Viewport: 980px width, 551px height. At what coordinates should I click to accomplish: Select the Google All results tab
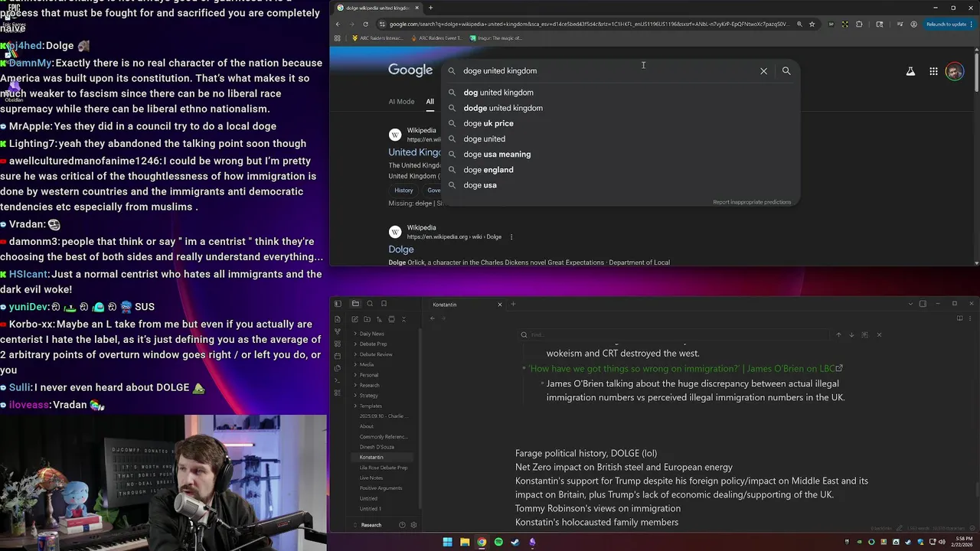(x=430, y=102)
